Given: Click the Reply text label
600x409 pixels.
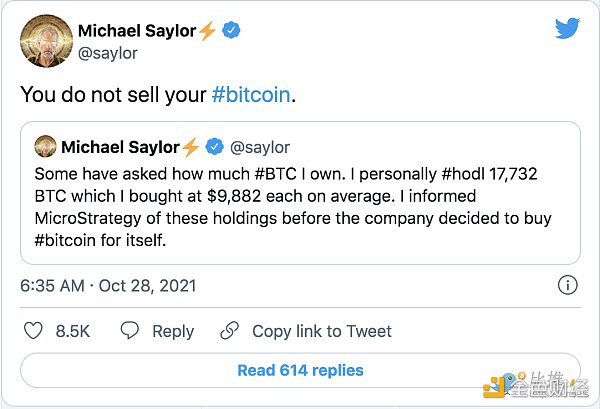Looking at the screenshot, I should point(173,331).
